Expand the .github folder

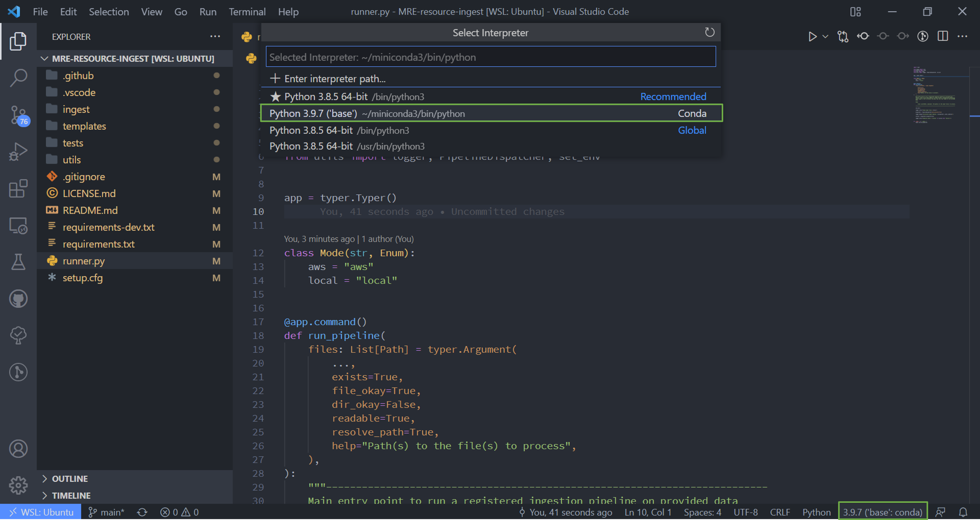point(135,76)
